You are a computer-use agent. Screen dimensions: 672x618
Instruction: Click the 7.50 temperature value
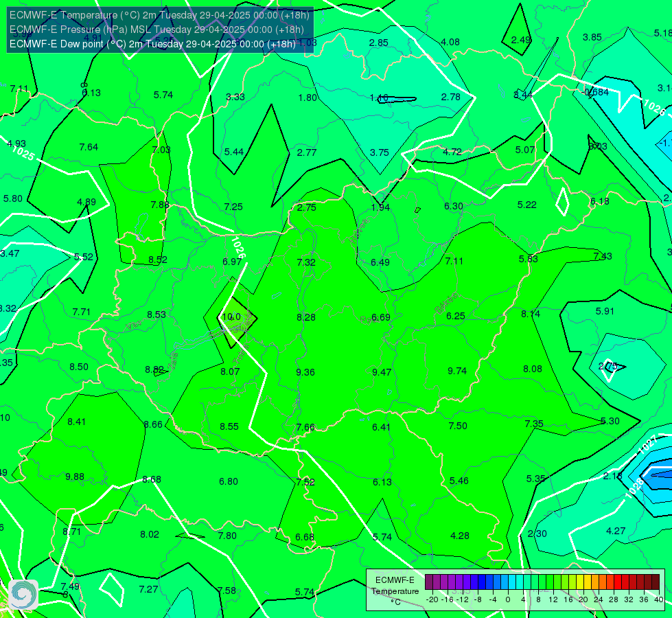coord(458,426)
